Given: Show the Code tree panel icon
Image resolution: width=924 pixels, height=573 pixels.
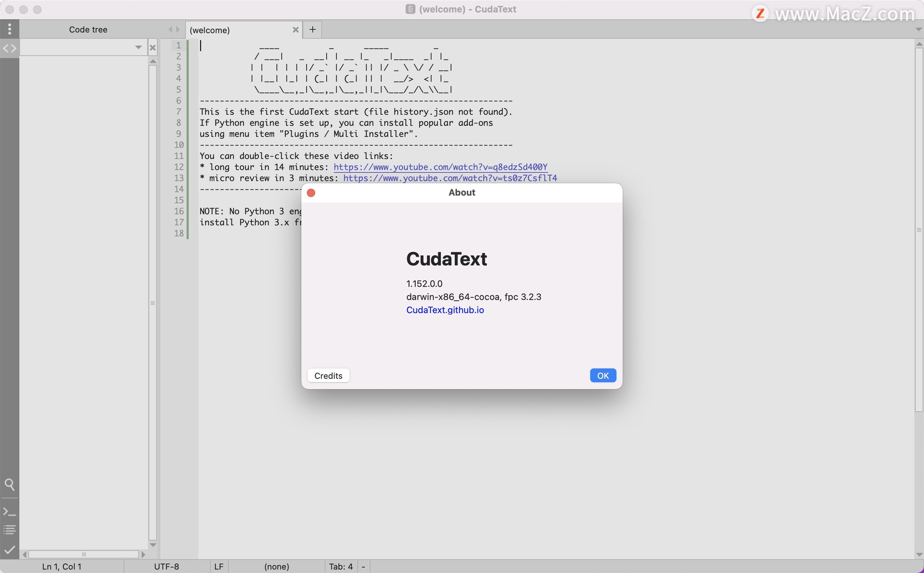Looking at the screenshot, I should click(10, 49).
